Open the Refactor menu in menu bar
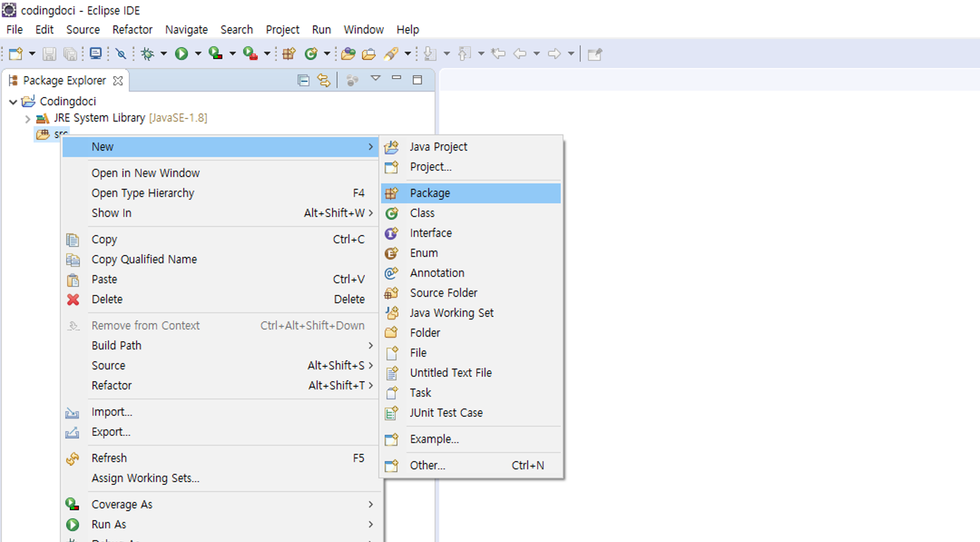Image resolution: width=980 pixels, height=542 pixels. pos(133,29)
